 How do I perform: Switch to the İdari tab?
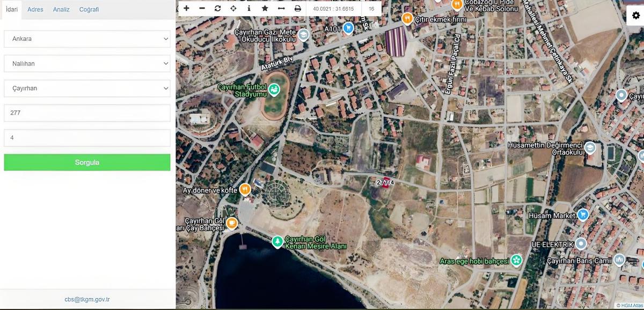pyautogui.click(x=11, y=9)
